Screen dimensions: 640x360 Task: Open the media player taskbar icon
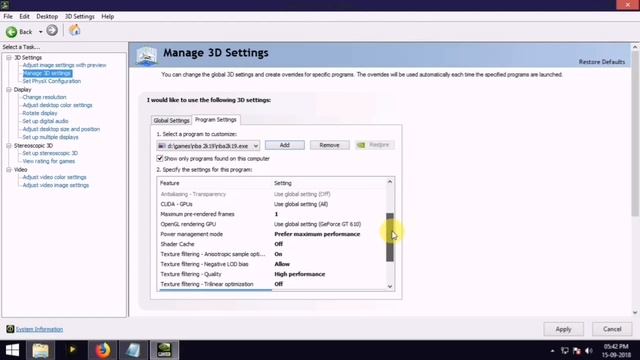72,350
